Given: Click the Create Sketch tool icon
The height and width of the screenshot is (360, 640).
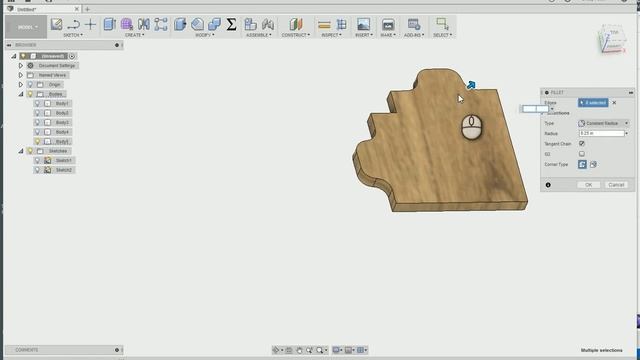Looking at the screenshot, I should click(56, 24).
